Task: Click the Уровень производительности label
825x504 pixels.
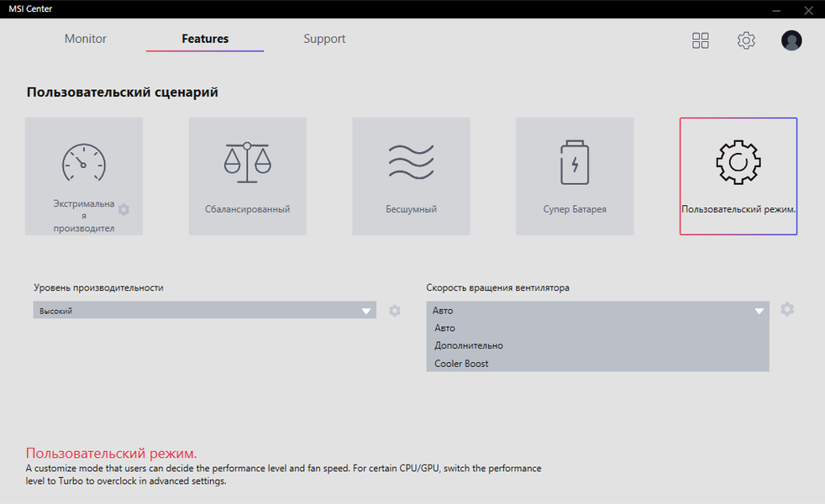Action: point(98,288)
